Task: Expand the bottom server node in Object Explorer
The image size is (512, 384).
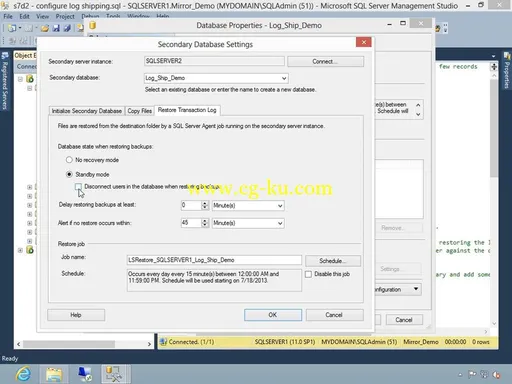Action: 20,250
